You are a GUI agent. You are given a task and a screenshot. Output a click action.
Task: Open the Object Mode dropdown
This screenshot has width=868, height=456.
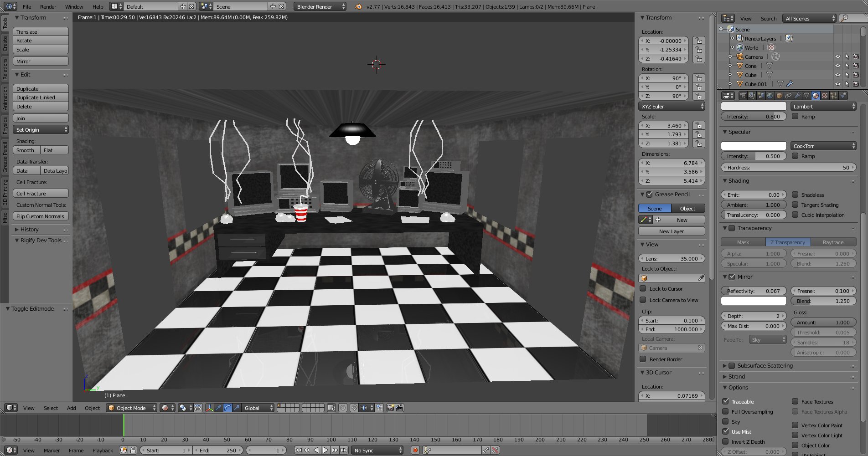pos(131,408)
